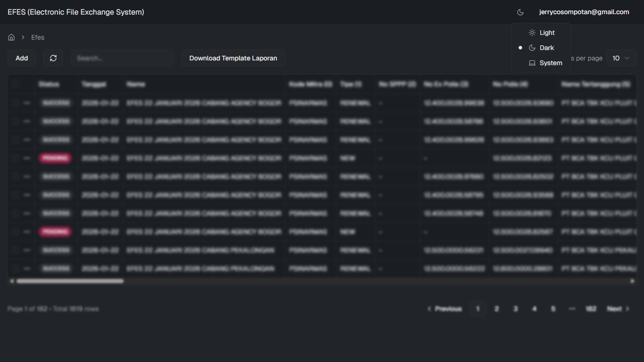Viewport: 644px width, 362px height.
Task: Tick the select-all checkbox in table header
Action: [x=17, y=84]
